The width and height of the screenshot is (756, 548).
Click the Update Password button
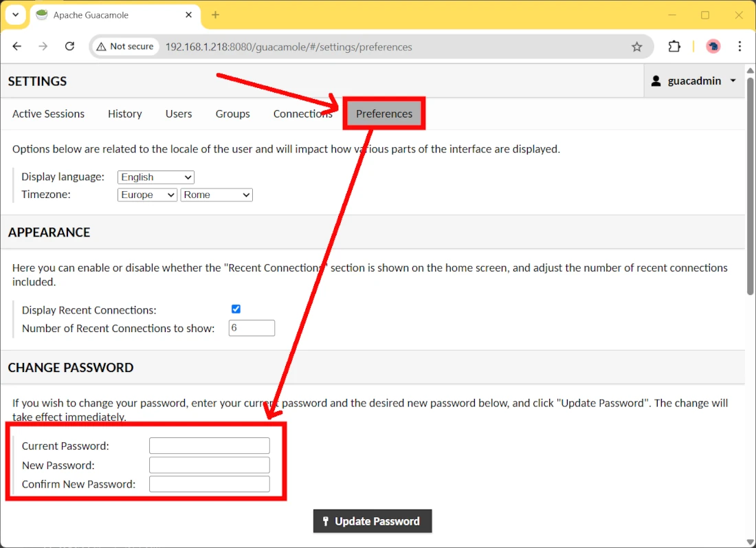(373, 521)
